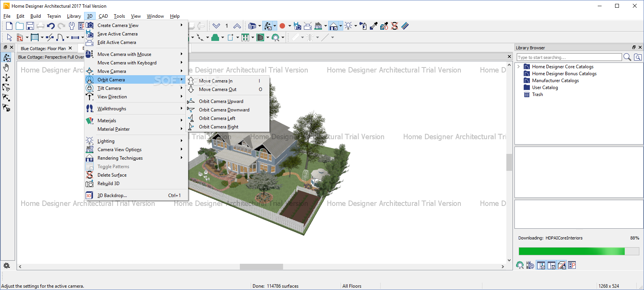
Task: Click the New Plan toolbar icon
Action: (9, 26)
